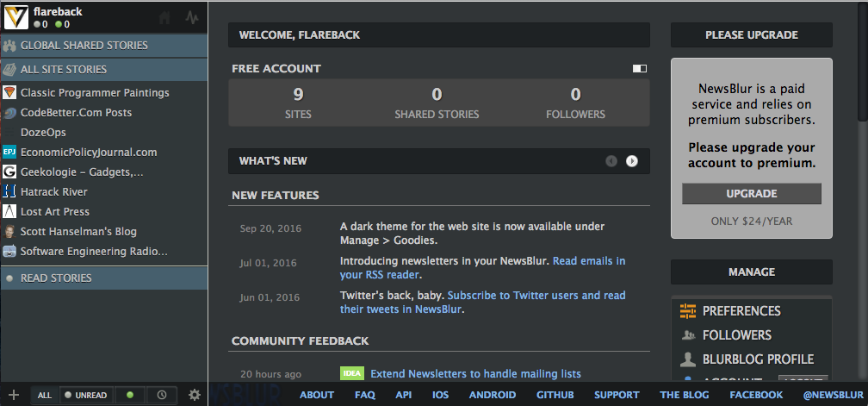
Task: Open the gear settings menu
Action: pos(195,395)
